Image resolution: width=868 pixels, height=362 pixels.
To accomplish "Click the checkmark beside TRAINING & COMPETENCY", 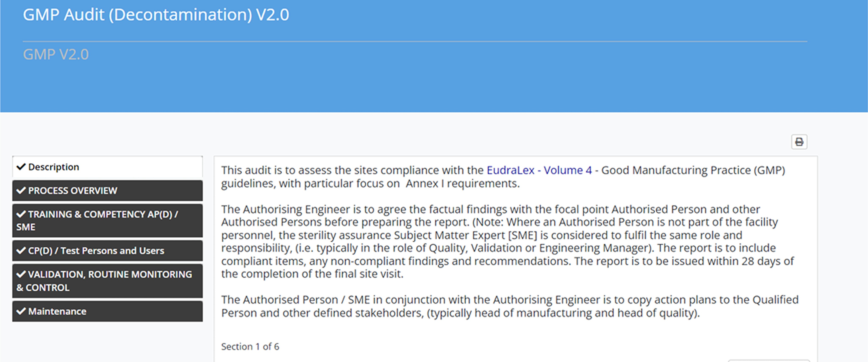I will pos(21,214).
